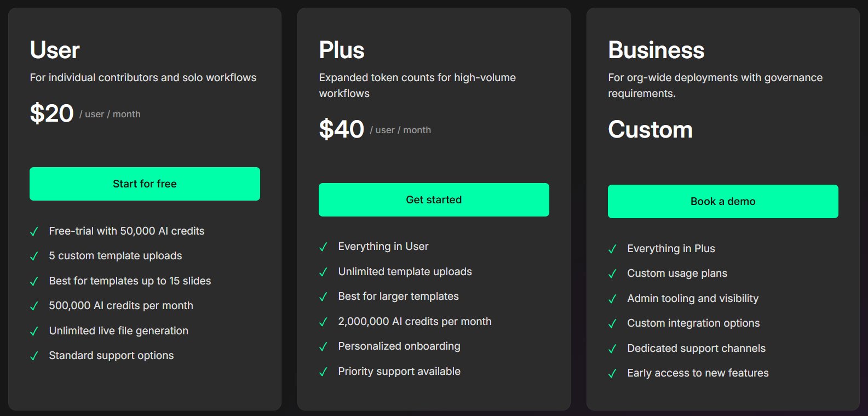Click checkmark beside Unlimited template uploads
This screenshot has width=868, height=416.
tap(323, 272)
